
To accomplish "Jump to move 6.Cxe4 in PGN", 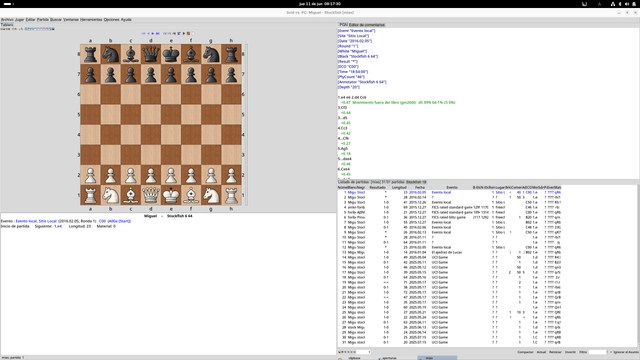I will [344, 169].
